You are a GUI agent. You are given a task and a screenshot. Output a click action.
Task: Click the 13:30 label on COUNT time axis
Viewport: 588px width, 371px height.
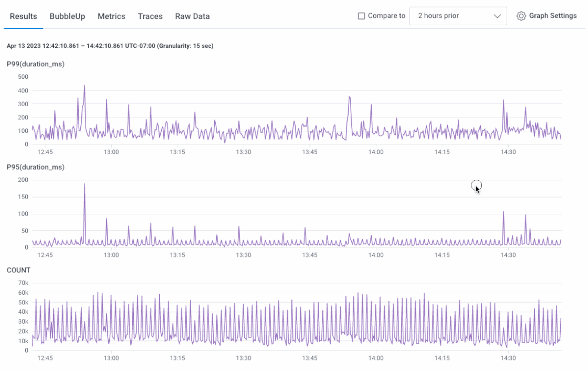point(243,358)
